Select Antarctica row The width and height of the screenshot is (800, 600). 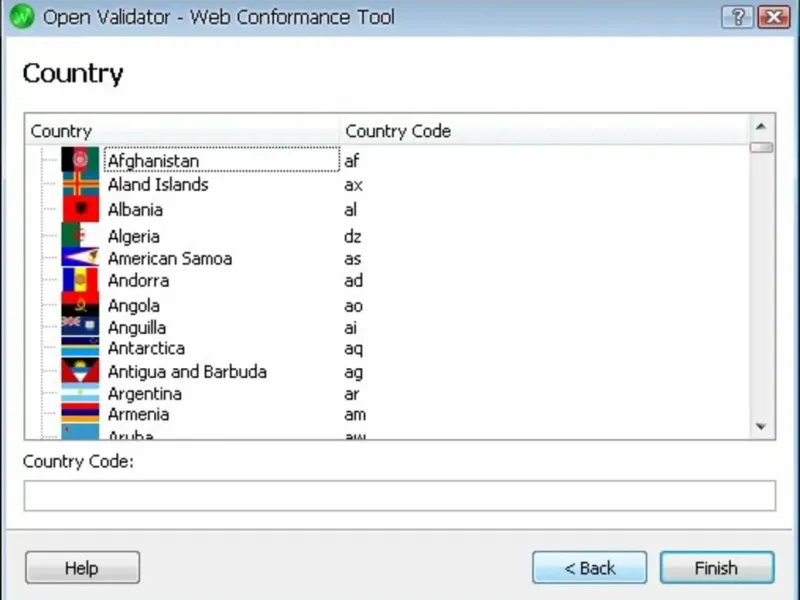[x=146, y=348]
